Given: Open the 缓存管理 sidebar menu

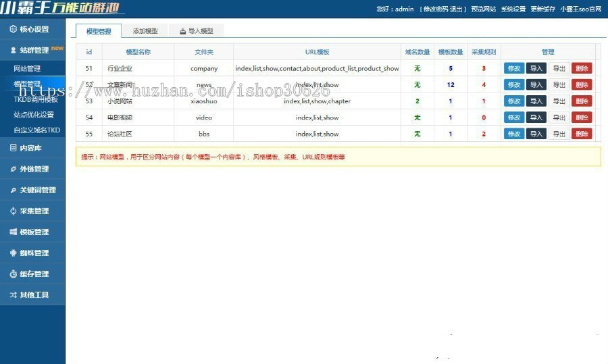Looking at the screenshot, I should tap(32, 274).
